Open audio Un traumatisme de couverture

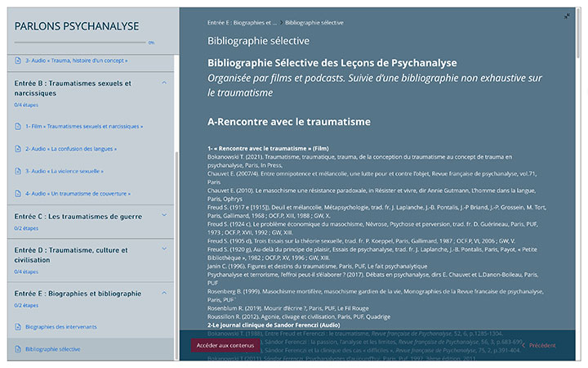coord(78,194)
